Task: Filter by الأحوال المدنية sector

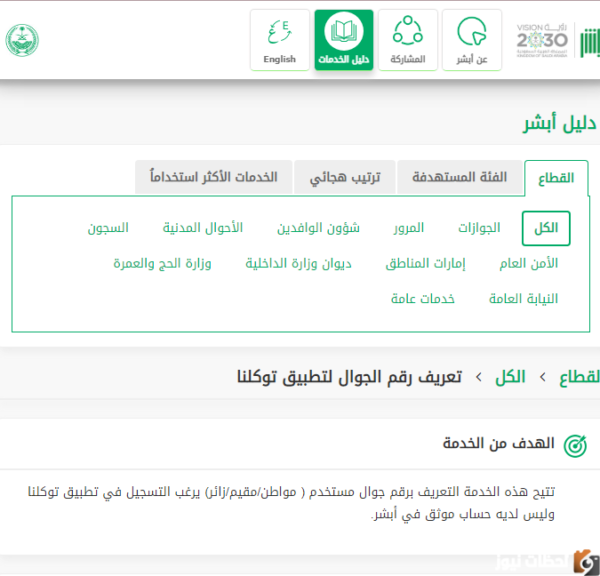Action: [203, 228]
